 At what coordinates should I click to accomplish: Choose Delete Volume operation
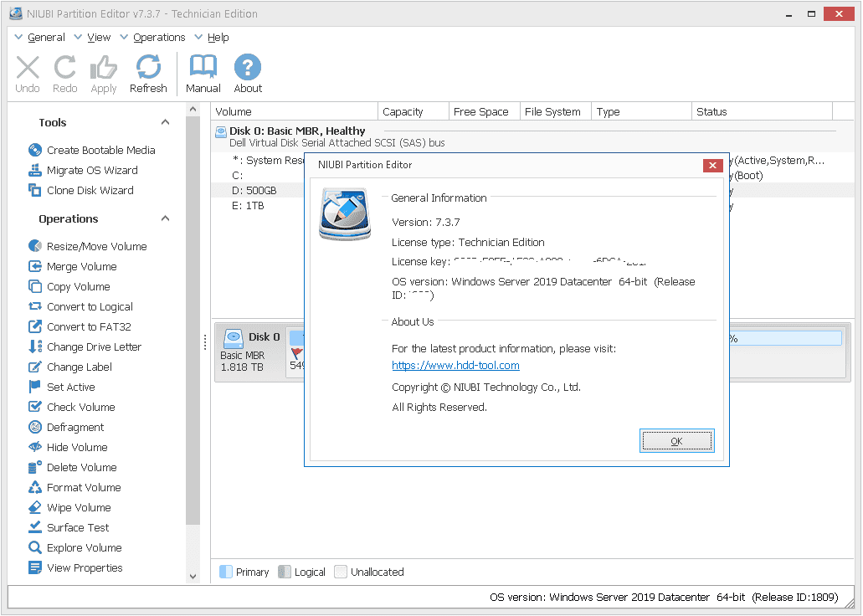pyautogui.click(x=73, y=467)
